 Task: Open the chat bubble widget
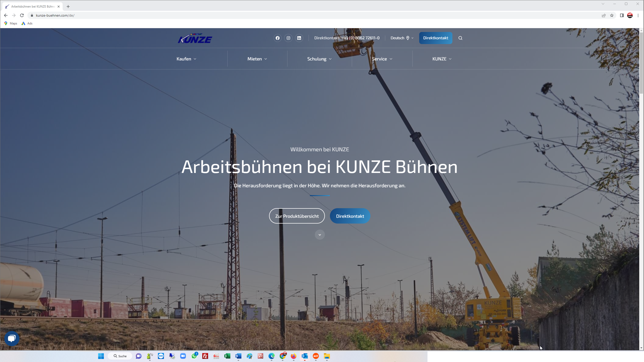(x=12, y=338)
